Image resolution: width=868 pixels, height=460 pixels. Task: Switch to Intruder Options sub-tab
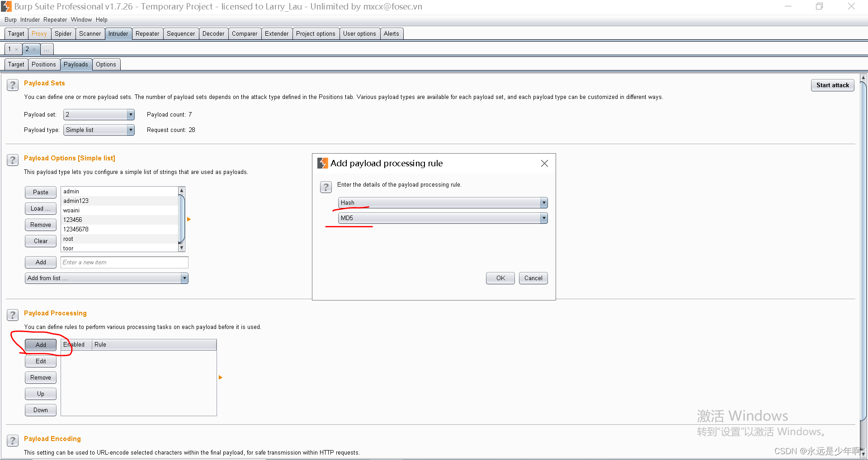tap(106, 65)
